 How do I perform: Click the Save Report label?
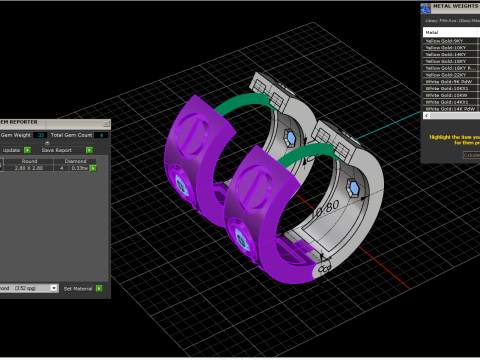tap(57, 150)
